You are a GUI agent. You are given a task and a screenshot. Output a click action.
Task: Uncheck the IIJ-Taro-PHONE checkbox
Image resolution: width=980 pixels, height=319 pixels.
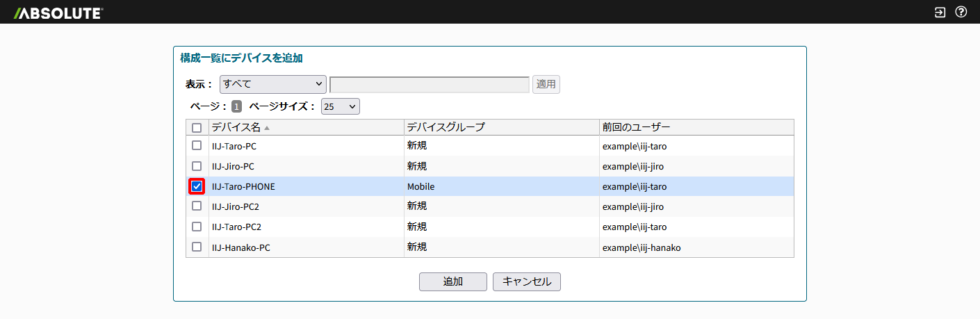tap(197, 186)
